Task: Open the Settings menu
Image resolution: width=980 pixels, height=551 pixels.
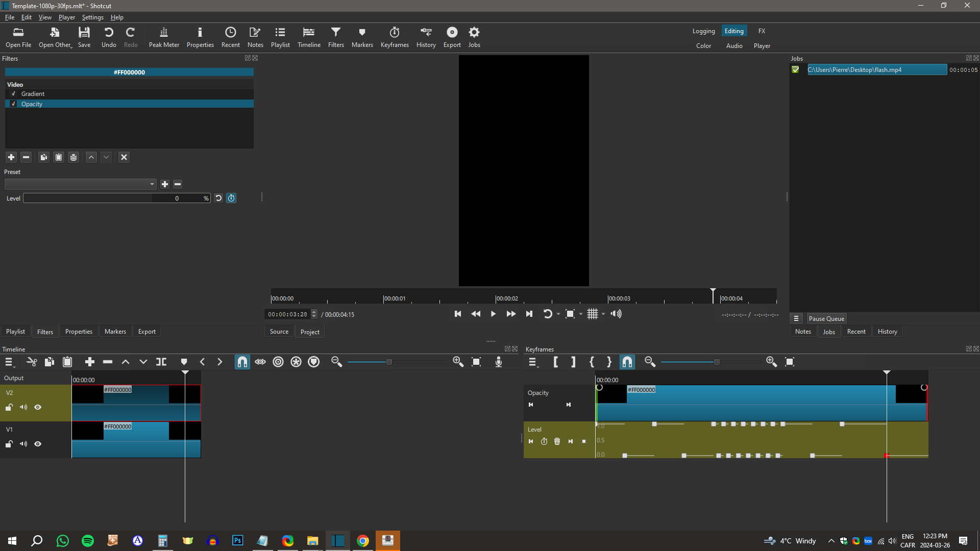Action: pyautogui.click(x=92, y=17)
